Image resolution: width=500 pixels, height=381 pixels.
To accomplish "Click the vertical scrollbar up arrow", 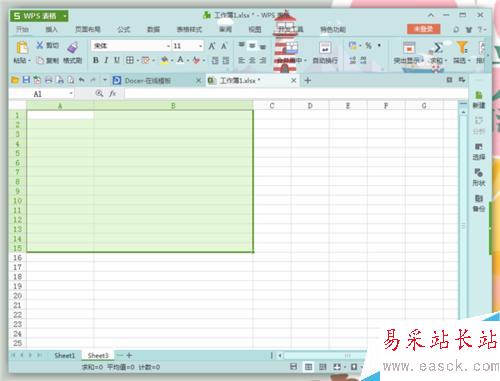I will tap(463, 113).
